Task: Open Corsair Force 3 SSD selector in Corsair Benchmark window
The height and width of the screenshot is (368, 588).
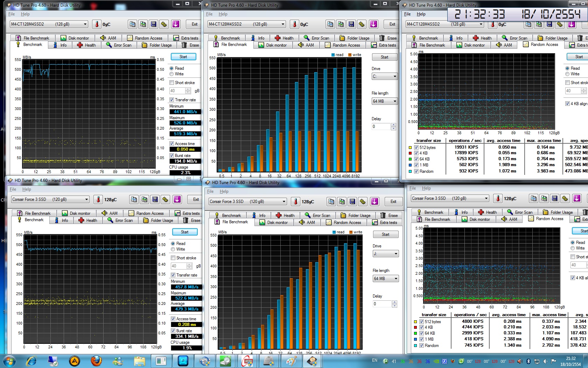Action: [x=50, y=199]
